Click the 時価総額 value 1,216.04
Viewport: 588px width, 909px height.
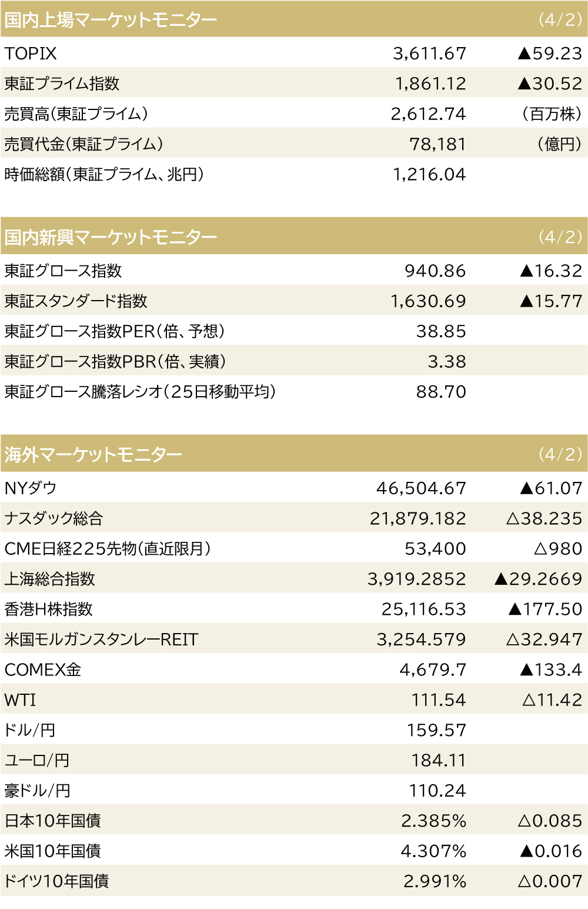coord(429,174)
